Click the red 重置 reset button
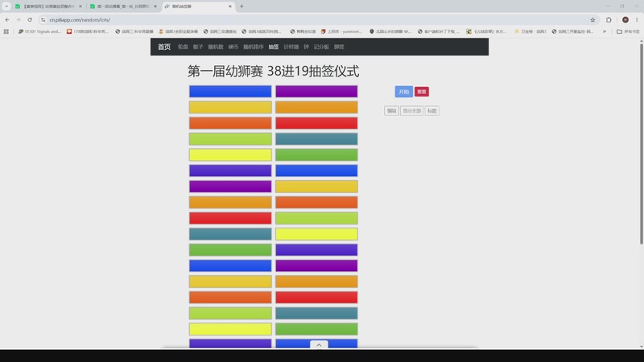Screen dimensions: 644x362 421,92
